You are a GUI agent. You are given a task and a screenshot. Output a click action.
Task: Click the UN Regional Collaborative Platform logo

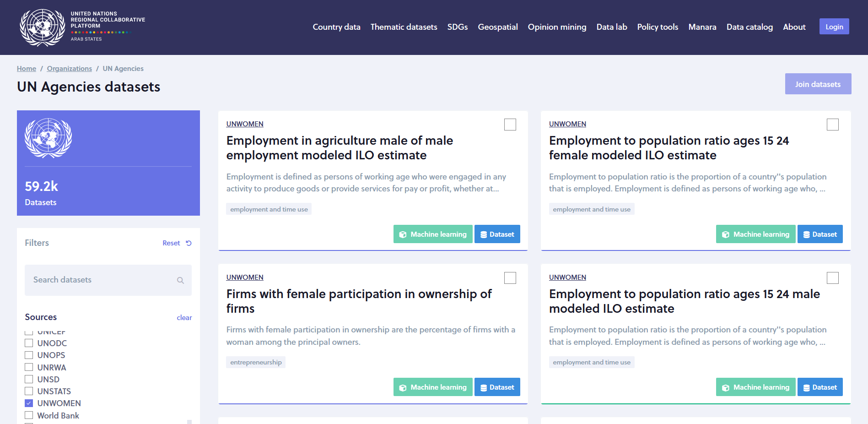tap(82, 27)
